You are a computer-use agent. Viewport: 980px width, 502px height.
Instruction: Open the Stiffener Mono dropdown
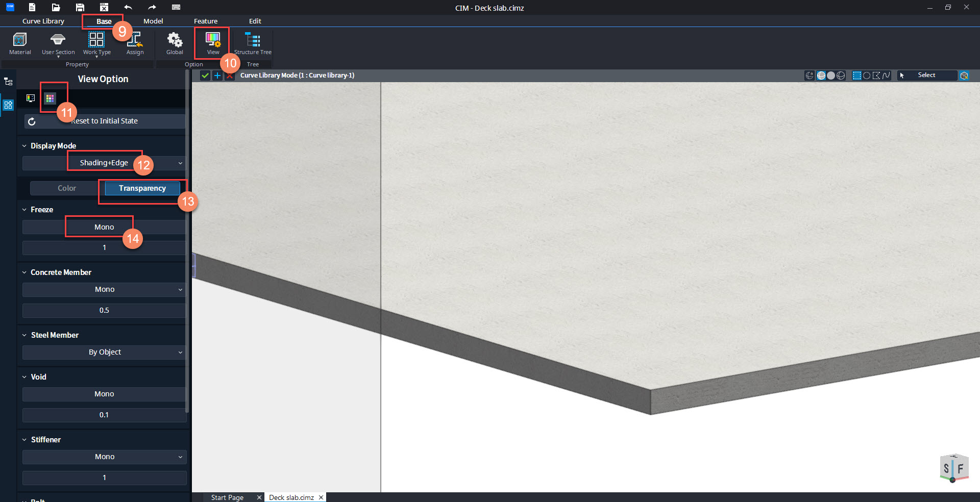[104, 457]
